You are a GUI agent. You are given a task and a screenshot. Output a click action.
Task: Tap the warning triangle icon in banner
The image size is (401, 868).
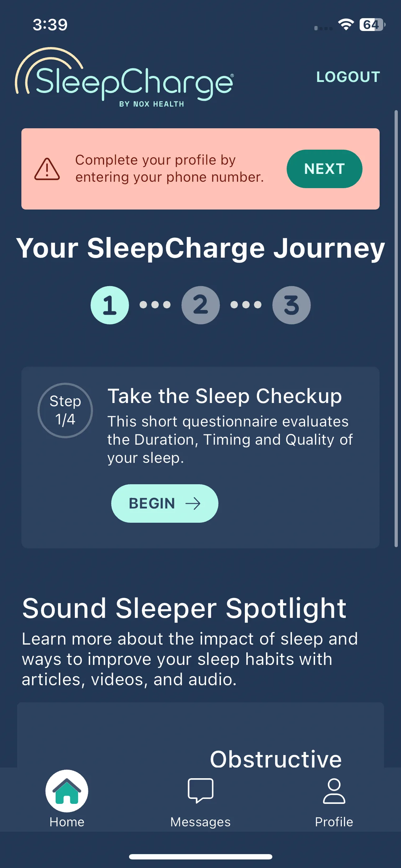pyautogui.click(x=47, y=169)
